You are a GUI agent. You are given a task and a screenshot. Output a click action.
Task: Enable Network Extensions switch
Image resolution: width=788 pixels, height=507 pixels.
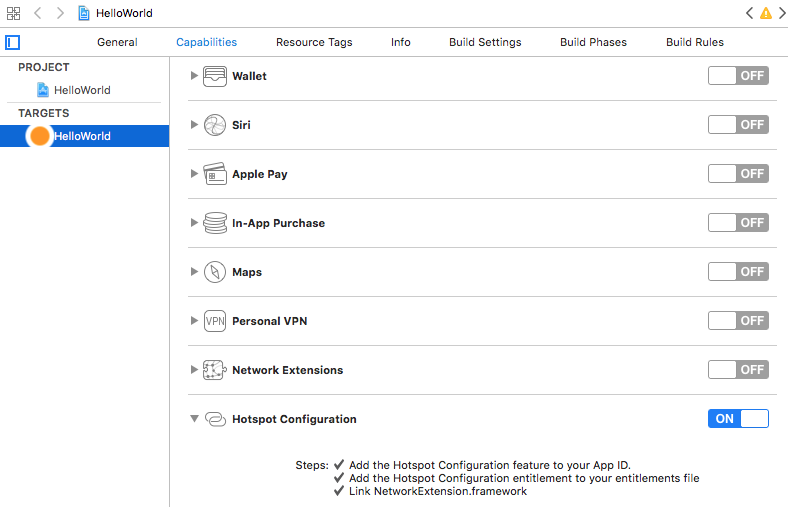738,370
